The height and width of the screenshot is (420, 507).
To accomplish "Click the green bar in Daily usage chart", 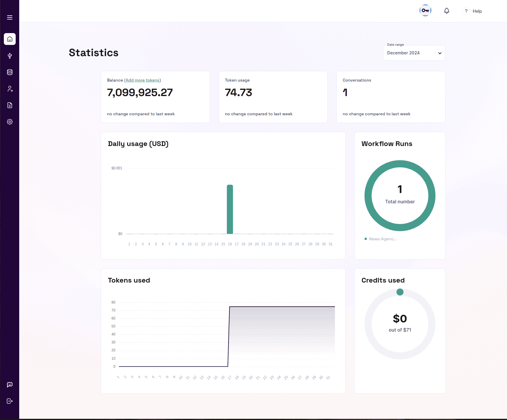I will [x=230, y=209].
